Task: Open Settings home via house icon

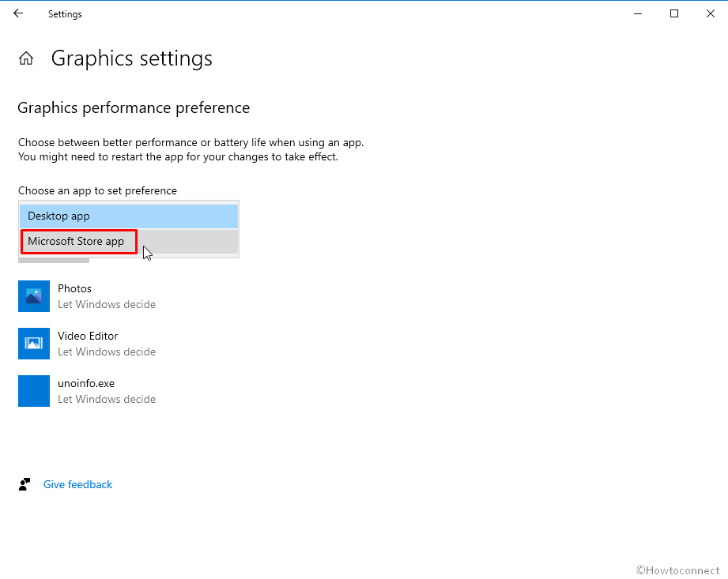Action: click(26, 58)
